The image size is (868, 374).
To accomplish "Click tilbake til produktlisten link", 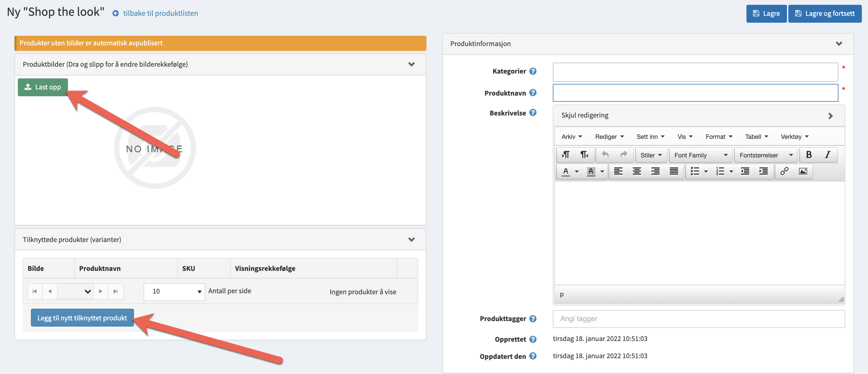I will (x=160, y=13).
